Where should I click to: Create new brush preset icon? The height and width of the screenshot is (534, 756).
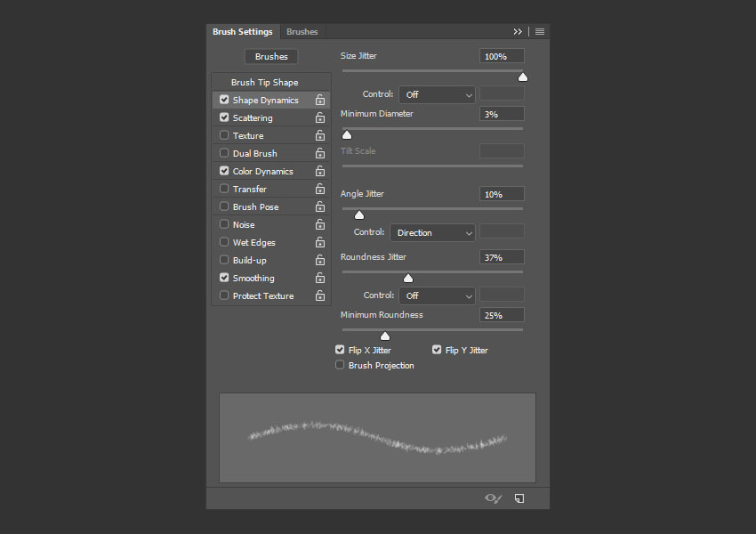pyautogui.click(x=519, y=498)
